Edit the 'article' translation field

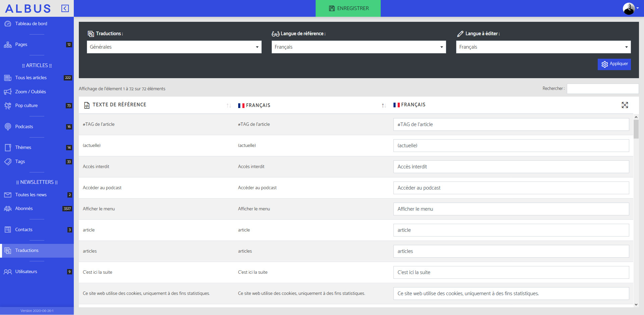(511, 230)
